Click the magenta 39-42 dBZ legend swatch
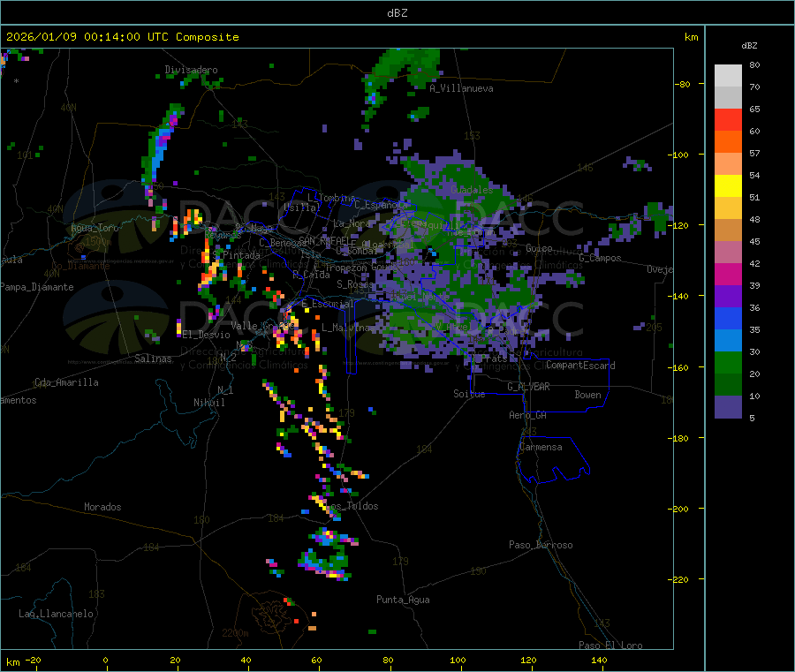 [x=728, y=274]
